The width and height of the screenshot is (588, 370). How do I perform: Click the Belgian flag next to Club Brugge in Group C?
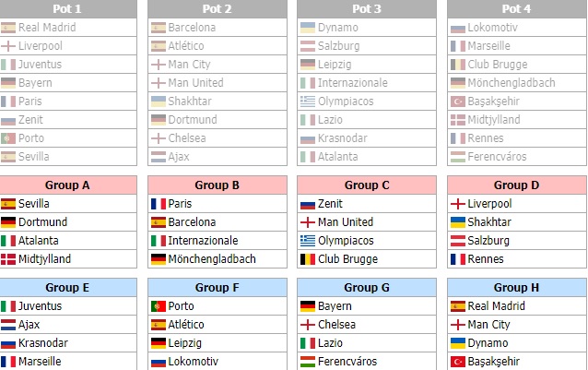(x=308, y=259)
